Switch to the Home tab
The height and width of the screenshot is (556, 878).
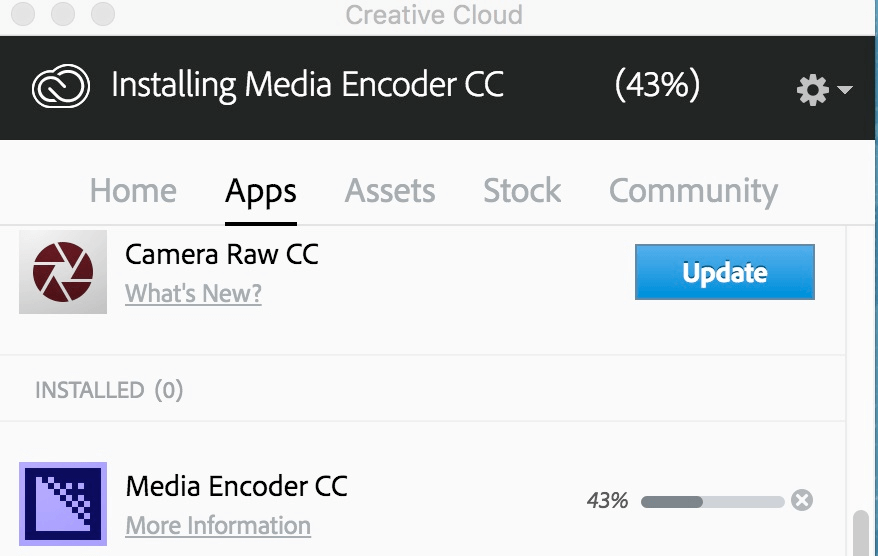point(133,190)
